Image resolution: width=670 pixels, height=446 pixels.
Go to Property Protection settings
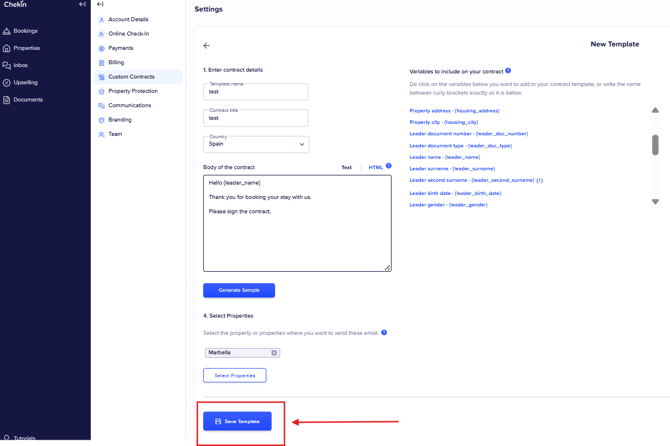coord(133,91)
